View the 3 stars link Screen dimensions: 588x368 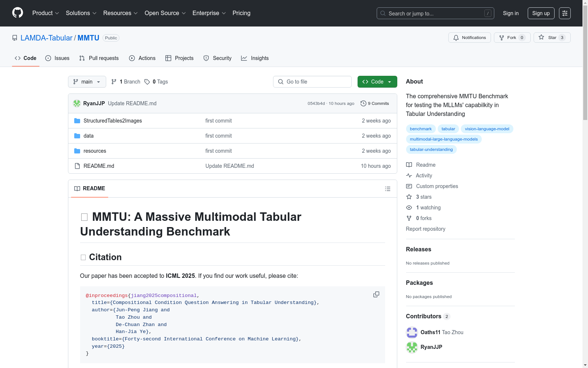click(419, 197)
